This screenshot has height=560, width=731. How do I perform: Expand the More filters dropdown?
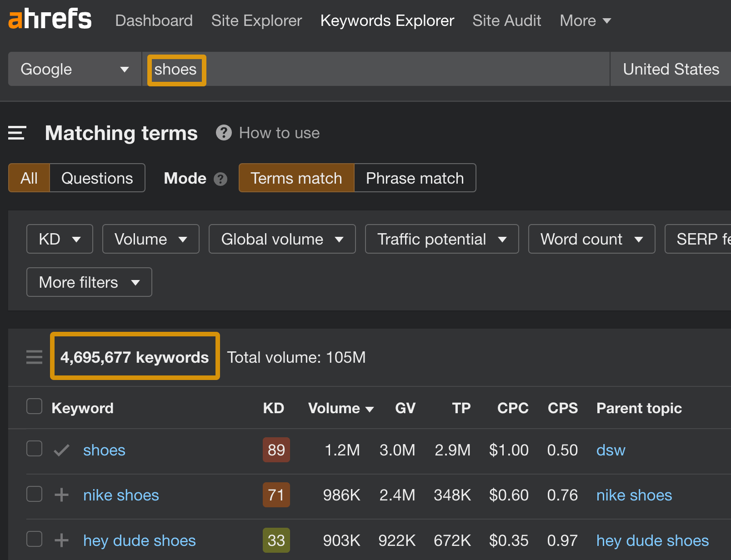pos(89,282)
